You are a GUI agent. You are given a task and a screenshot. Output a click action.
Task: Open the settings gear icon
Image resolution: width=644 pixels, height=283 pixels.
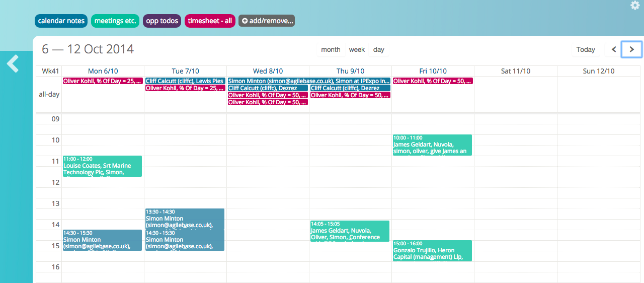click(634, 5)
